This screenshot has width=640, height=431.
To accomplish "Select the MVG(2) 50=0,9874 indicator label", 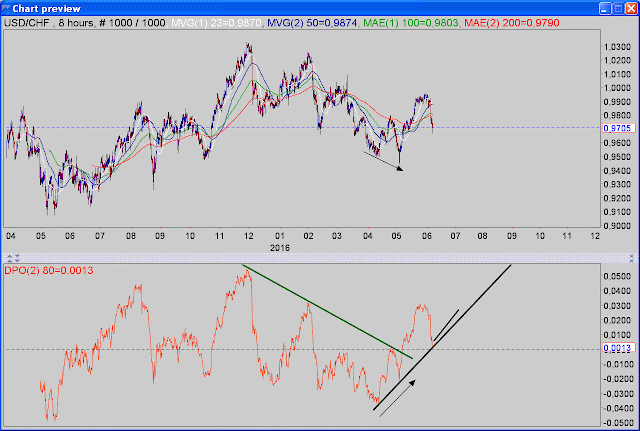I will click(x=312, y=23).
